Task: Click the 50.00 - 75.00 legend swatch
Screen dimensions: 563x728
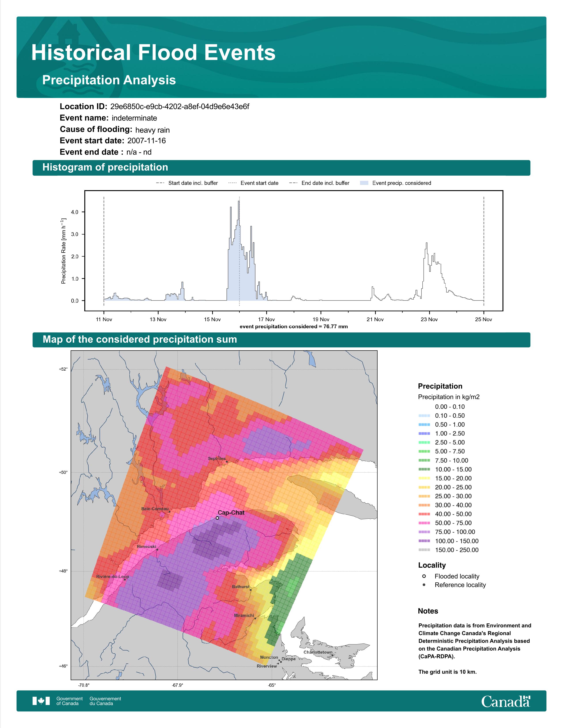Action: (x=424, y=523)
